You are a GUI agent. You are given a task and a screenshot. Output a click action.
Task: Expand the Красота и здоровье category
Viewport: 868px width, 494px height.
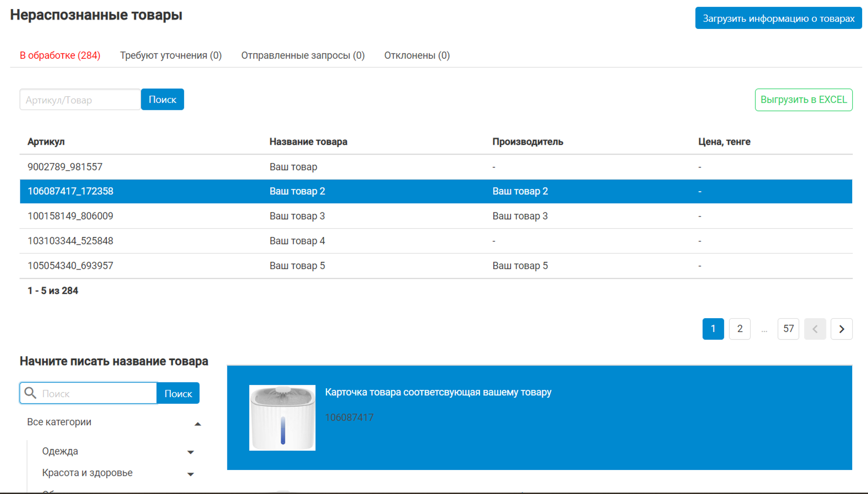190,474
